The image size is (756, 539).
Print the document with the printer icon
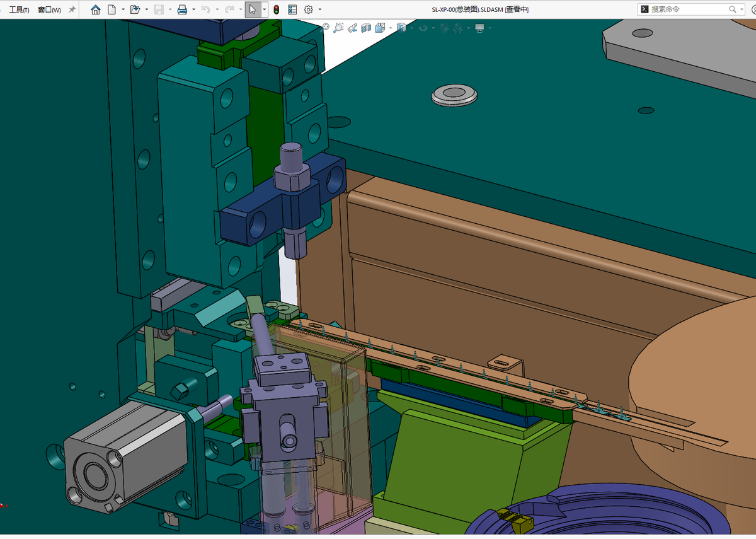182,9
